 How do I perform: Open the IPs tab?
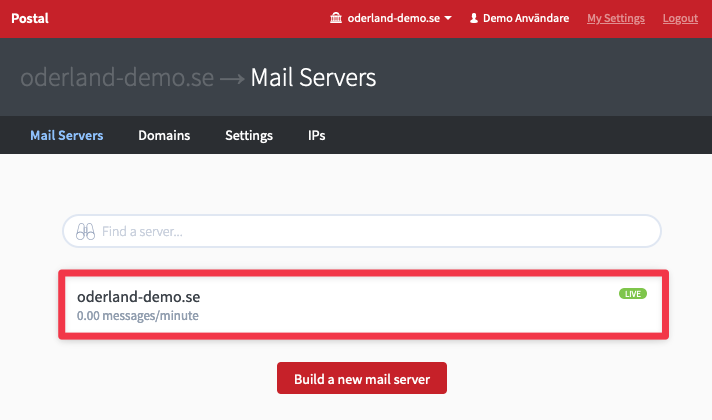coord(316,135)
